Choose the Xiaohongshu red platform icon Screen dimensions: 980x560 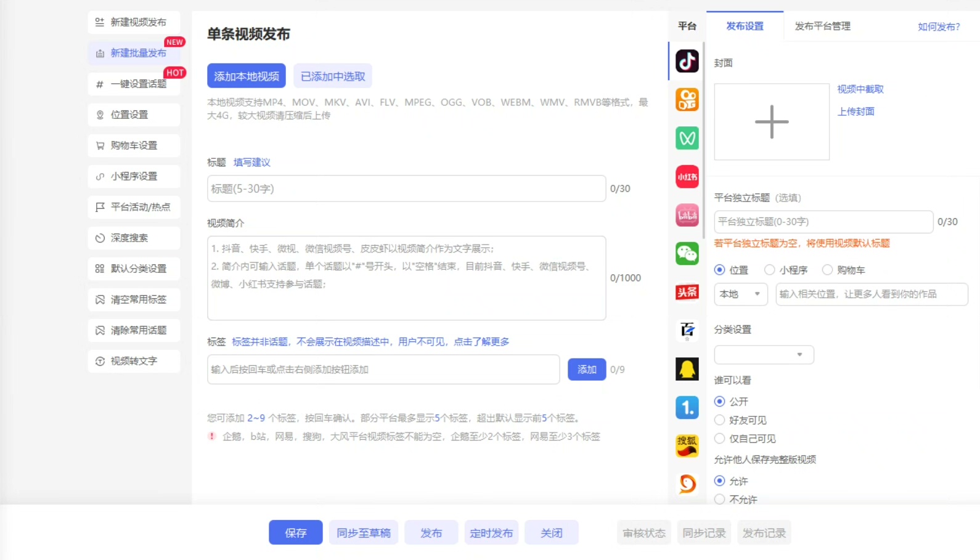(687, 177)
